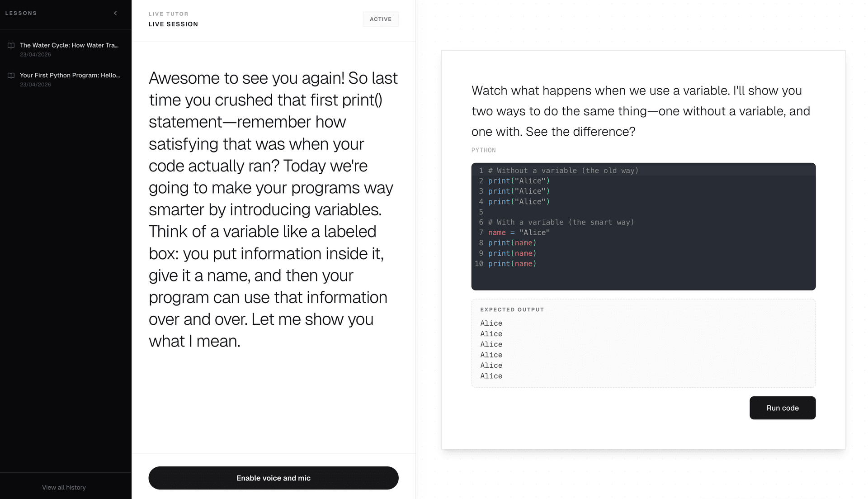The image size is (868, 499).
Task: Click the LESSONS sidebar header
Action: click(x=21, y=13)
